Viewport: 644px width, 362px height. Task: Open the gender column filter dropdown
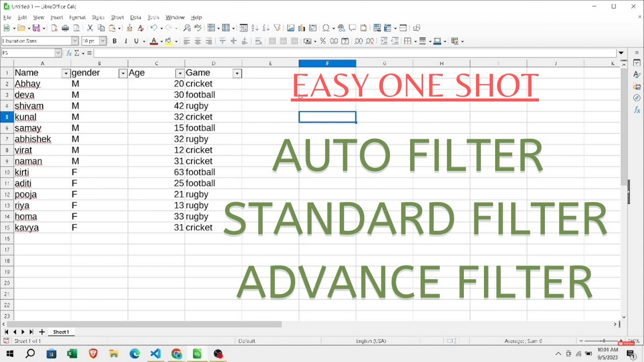pos(123,73)
